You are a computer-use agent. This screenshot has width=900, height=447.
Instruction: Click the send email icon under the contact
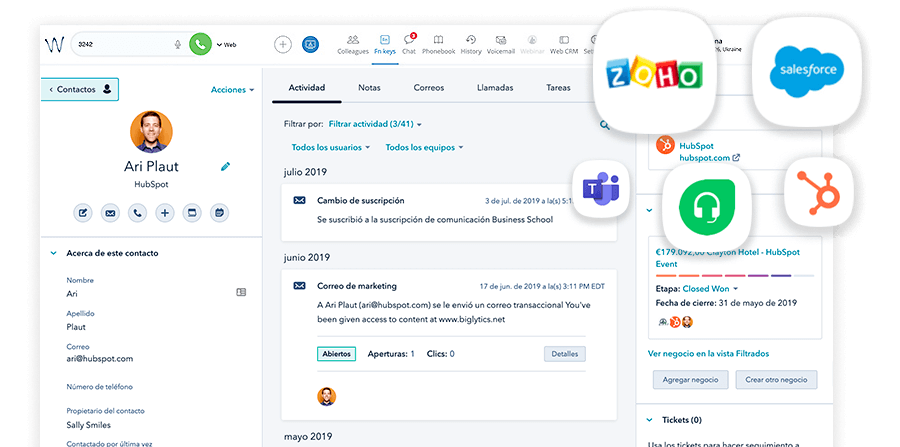pos(110,213)
